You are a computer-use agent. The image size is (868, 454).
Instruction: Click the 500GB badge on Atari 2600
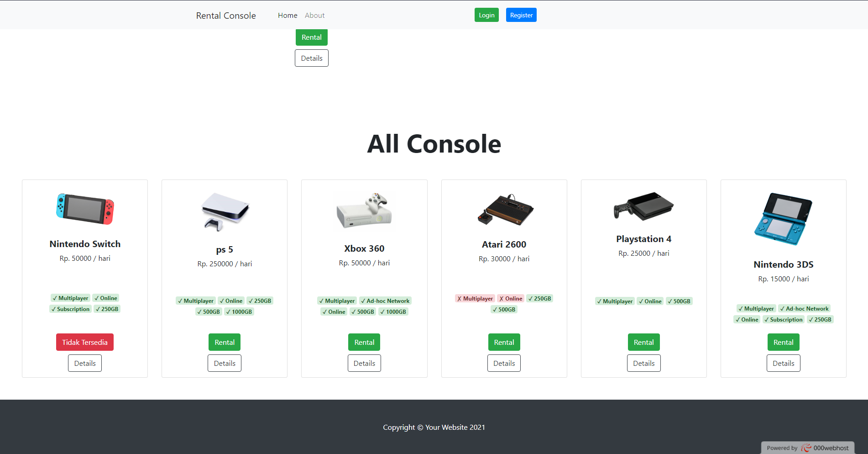[x=504, y=309]
